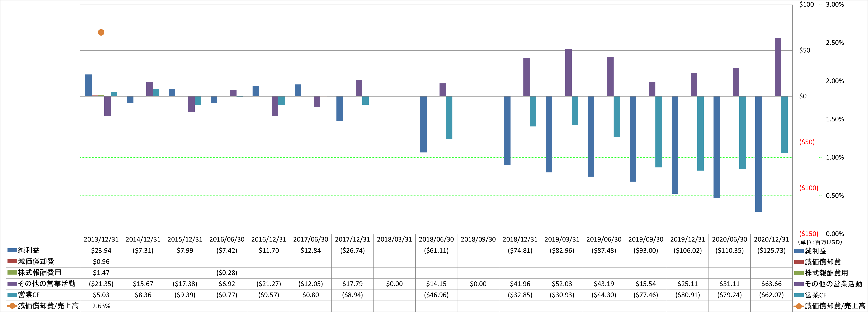
Task: Select the 2019/09/30 column header
Action: (x=646, y=239)
